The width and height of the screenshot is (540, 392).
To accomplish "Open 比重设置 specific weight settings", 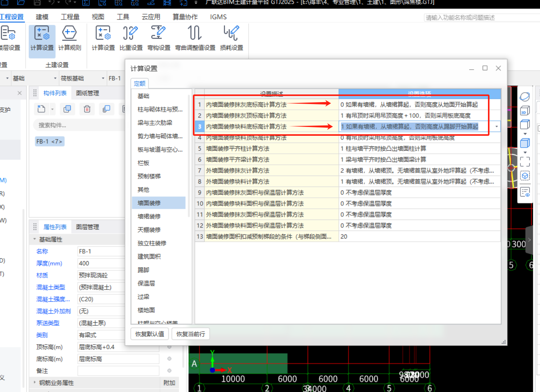I will (x=131, y=38).
